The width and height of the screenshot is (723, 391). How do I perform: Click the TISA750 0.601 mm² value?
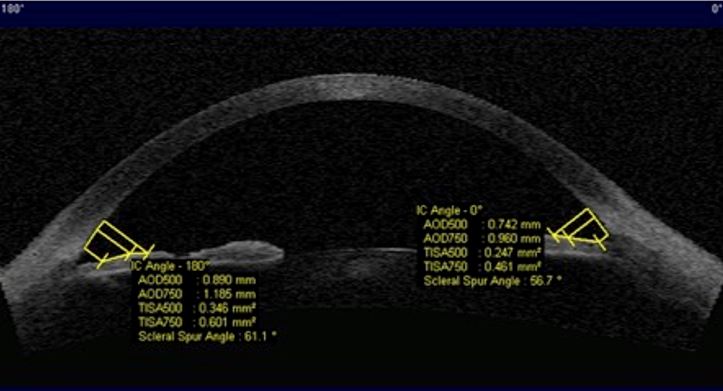(197, 322)
